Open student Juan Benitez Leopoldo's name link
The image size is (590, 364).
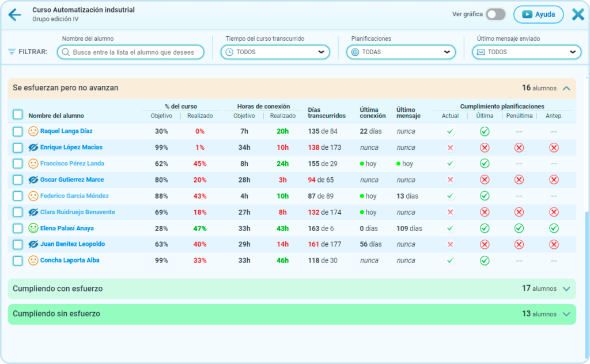[x=72, y=244]
